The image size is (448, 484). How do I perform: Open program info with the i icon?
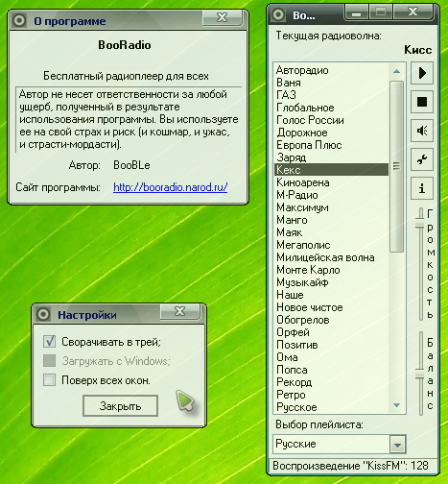point(422,188)
